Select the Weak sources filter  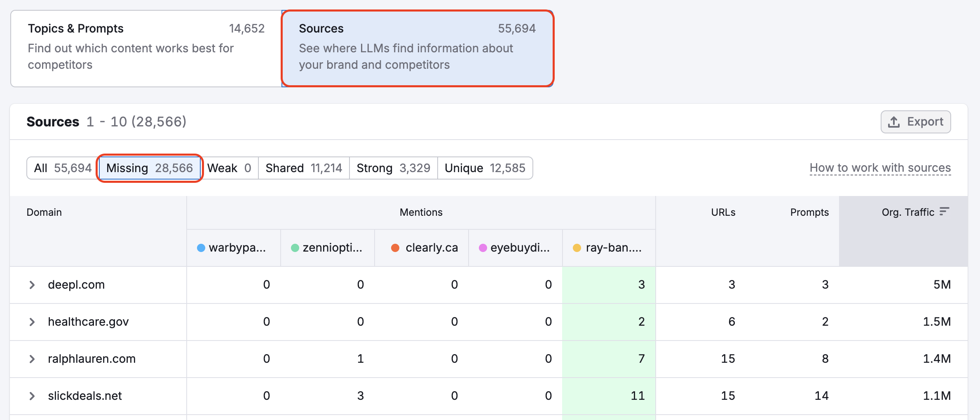[x=229, y=168]
